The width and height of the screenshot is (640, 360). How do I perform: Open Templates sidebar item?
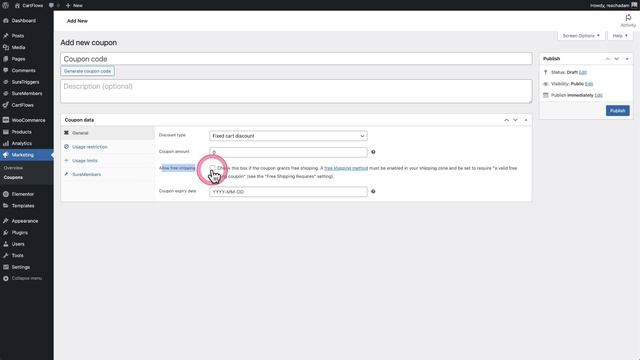23,205
